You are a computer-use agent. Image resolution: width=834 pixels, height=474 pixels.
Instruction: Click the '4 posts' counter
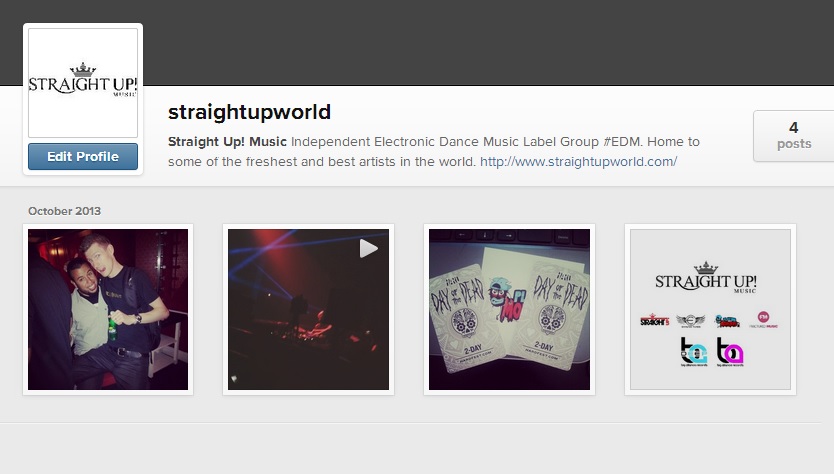(x=794, y=136)
